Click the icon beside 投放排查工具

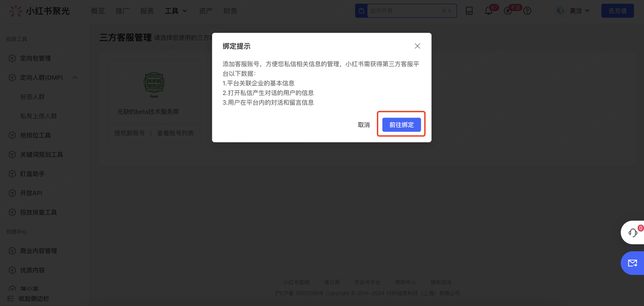coord(12,212)
